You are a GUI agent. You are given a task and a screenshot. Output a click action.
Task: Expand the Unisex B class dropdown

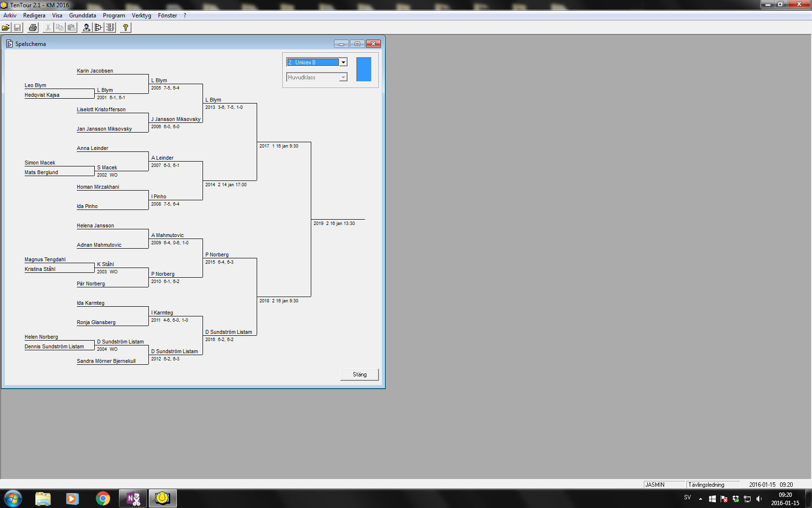pyautogui.click(x=343, y=62)
